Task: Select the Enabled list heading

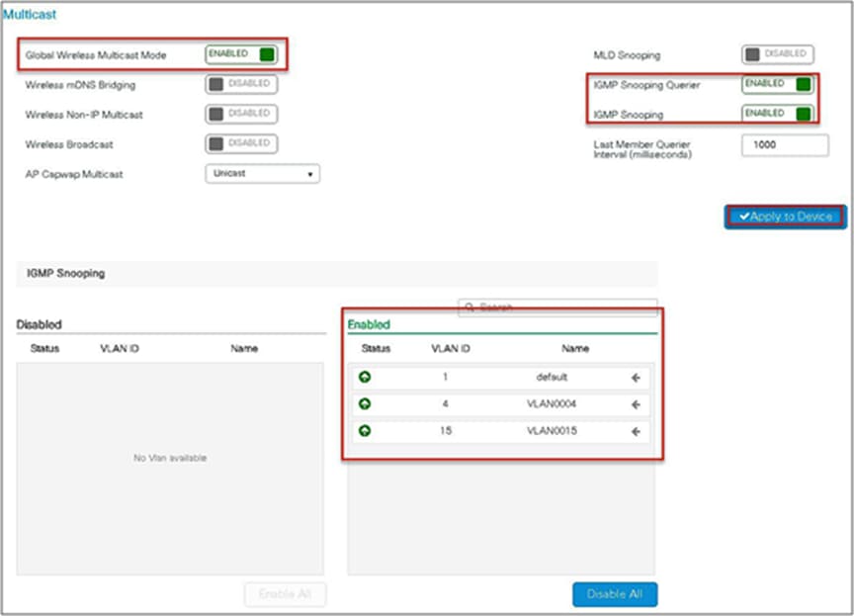Action: [370, 324]
